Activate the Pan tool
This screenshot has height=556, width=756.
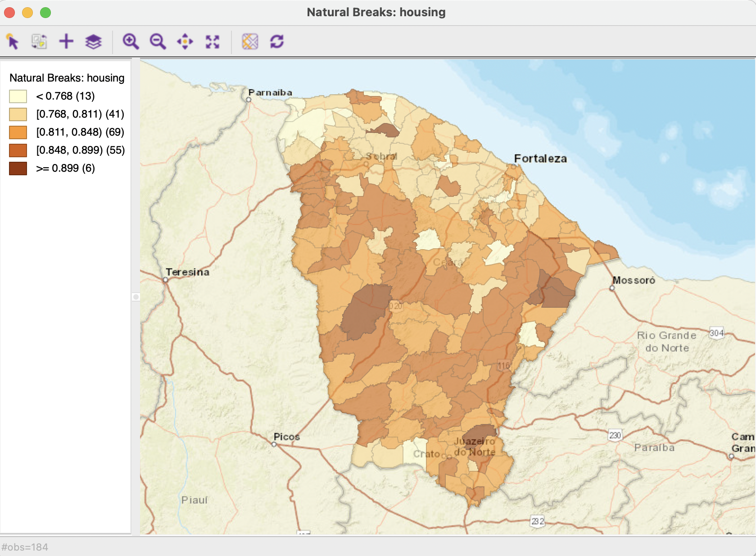click(185, 41)
